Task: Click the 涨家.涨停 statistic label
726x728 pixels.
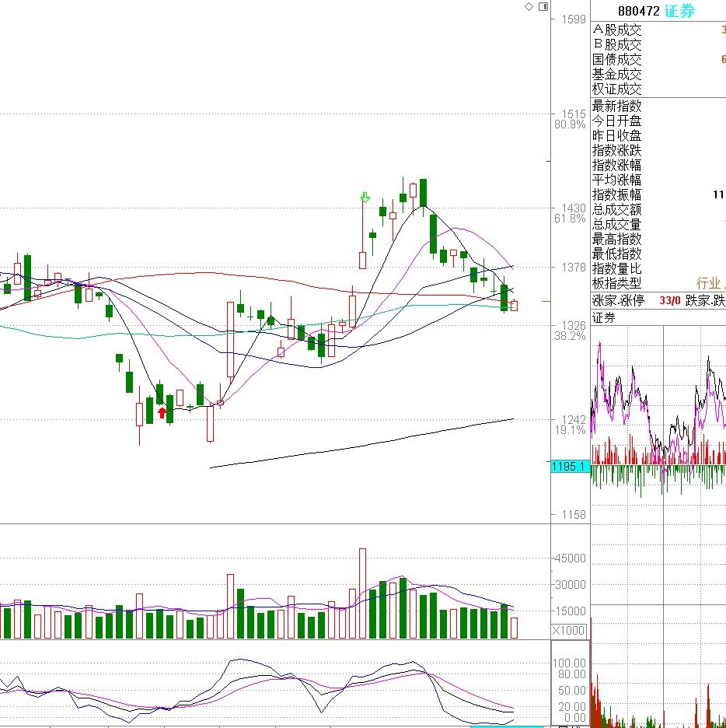Action: coord(618,300)
